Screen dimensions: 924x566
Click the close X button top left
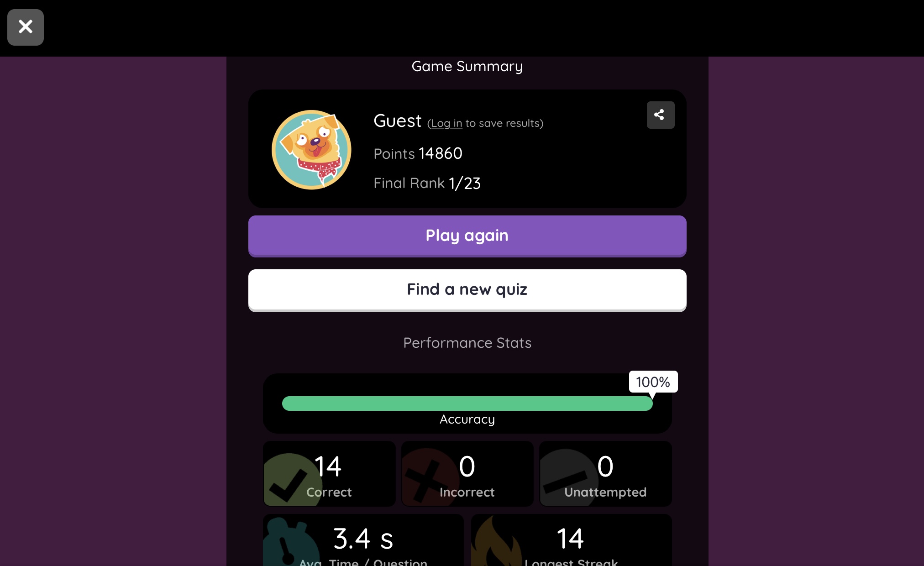(x=25, y=26)
